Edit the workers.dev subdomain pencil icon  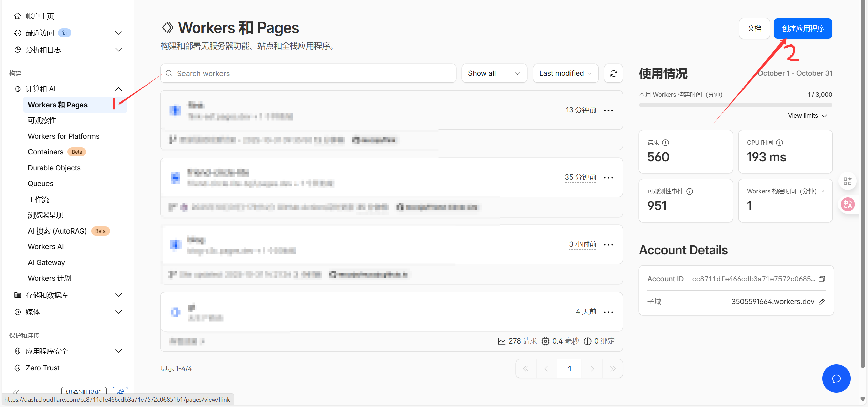click(822, 302)
